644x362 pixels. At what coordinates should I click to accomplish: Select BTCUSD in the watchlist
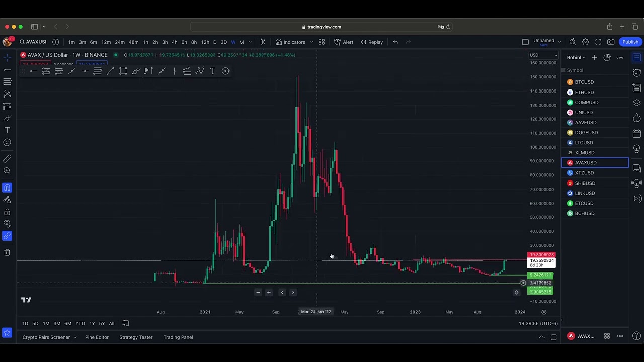[x=595, y=82]
